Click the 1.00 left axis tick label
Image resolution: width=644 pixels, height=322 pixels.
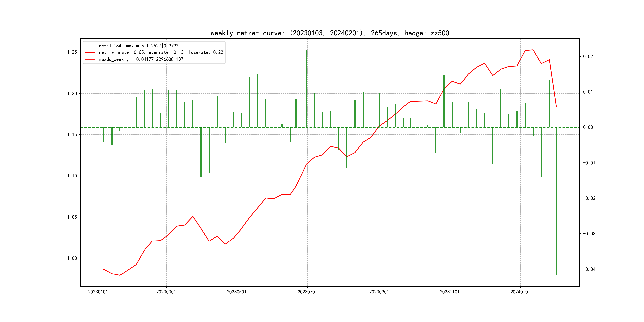tap(72, 258)
